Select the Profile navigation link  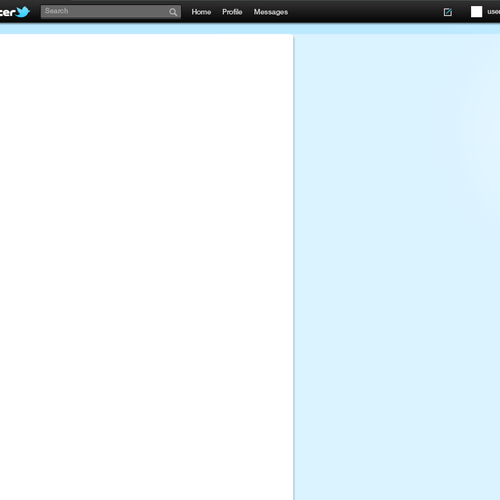pos(232,12)
